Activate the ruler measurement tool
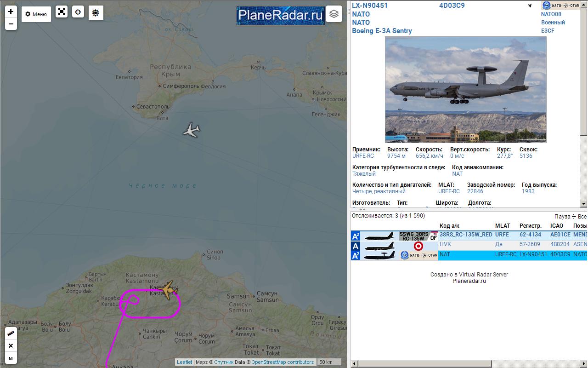Viewport: 588px width, 368px height. 11,333
